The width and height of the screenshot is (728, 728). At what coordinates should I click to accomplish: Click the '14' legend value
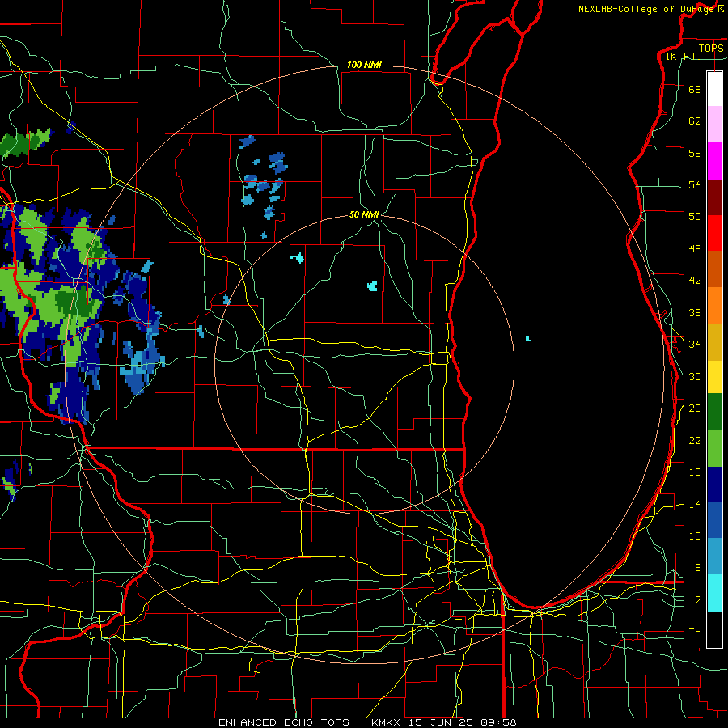695,504
